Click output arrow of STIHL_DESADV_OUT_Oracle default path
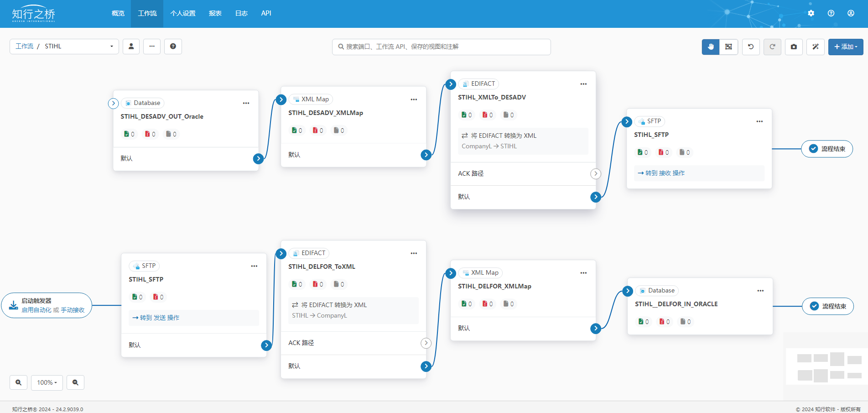This screenshot has width=868, height=413. click(259, 158)
